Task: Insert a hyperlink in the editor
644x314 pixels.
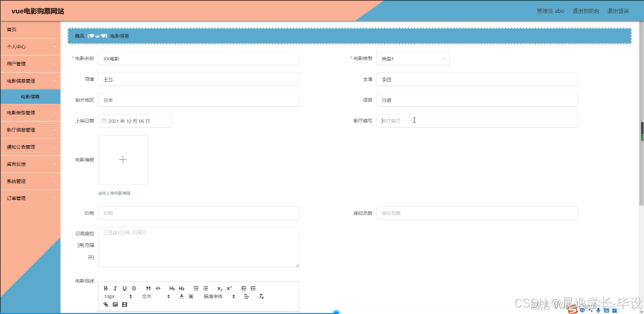Action: (106, 305)
